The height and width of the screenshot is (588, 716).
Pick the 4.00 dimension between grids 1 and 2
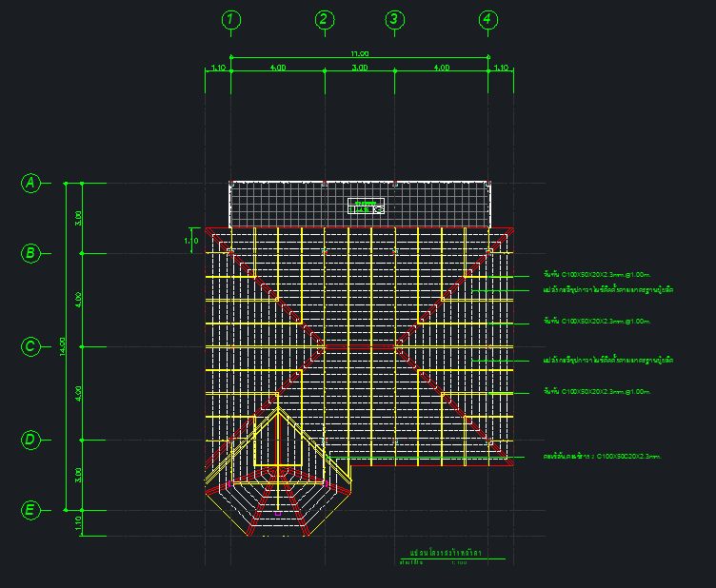[x=277, y=68]
